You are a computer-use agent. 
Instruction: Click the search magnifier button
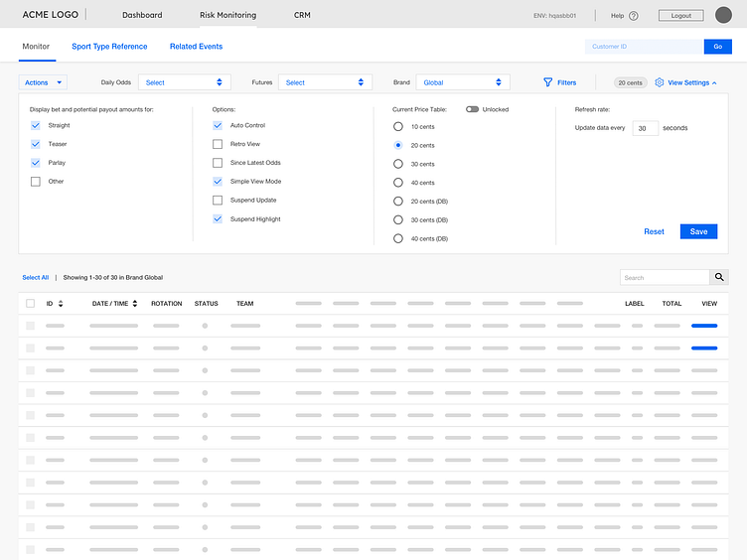pyautogui.click(x=719, y=277)
